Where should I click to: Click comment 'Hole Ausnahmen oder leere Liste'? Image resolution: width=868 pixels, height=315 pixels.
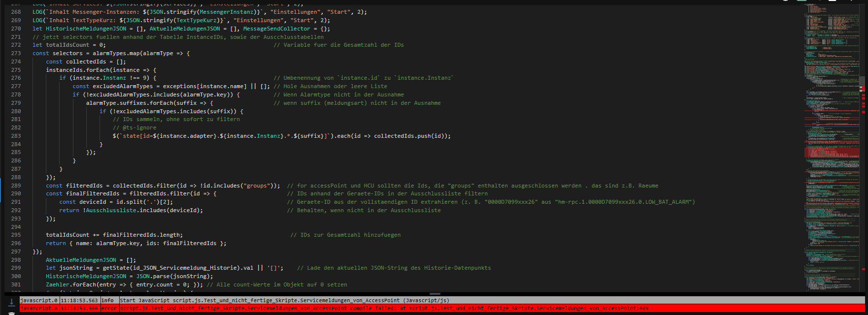click(330, 86)
